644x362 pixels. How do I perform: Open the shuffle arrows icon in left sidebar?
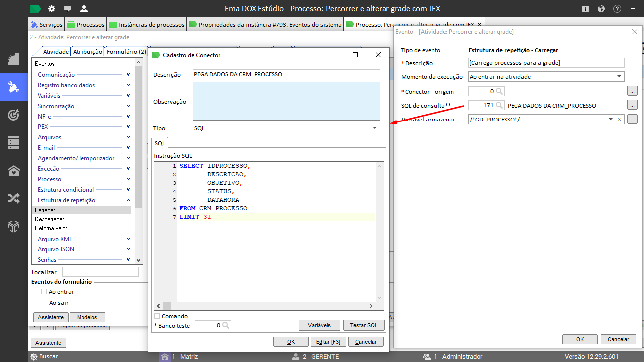click(x=14, y=199)
